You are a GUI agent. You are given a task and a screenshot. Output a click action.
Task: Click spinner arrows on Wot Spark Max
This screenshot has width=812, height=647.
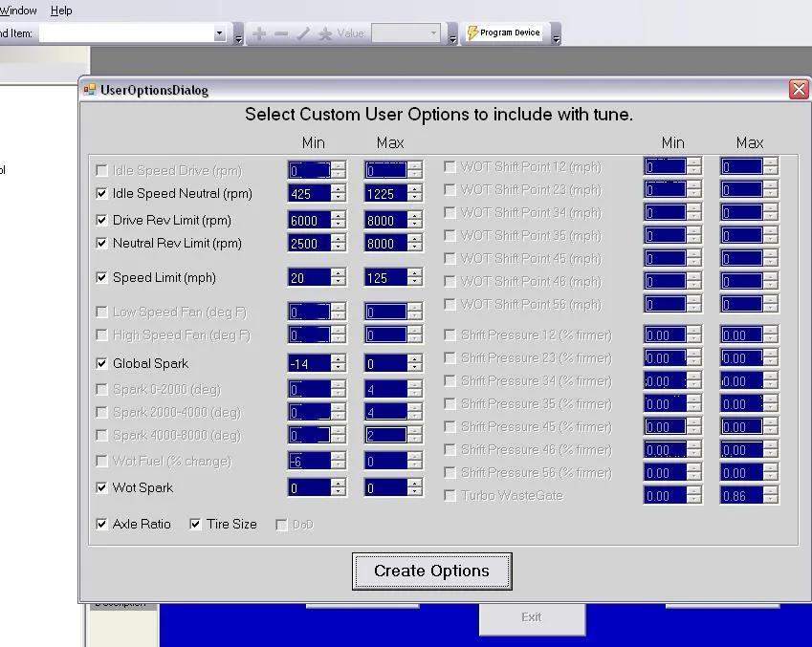[x=415, y=488]
